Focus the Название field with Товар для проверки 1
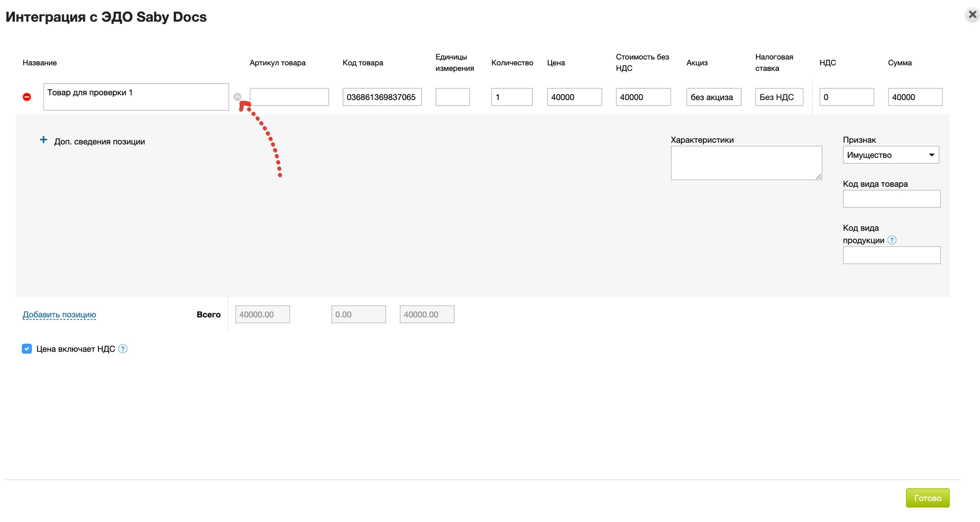The image size is (980, 522). 136,97
